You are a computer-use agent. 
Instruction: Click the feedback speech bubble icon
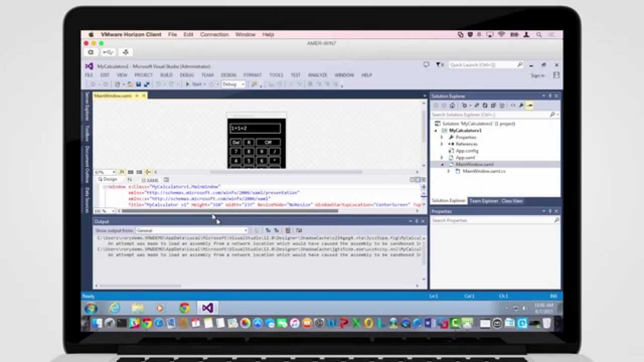point(426,65)
